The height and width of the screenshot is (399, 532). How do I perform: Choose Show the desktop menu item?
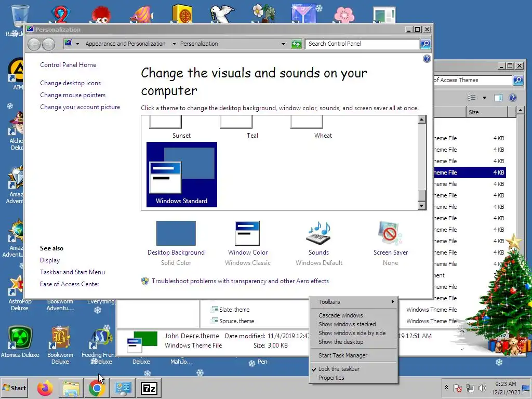point(353,342)
